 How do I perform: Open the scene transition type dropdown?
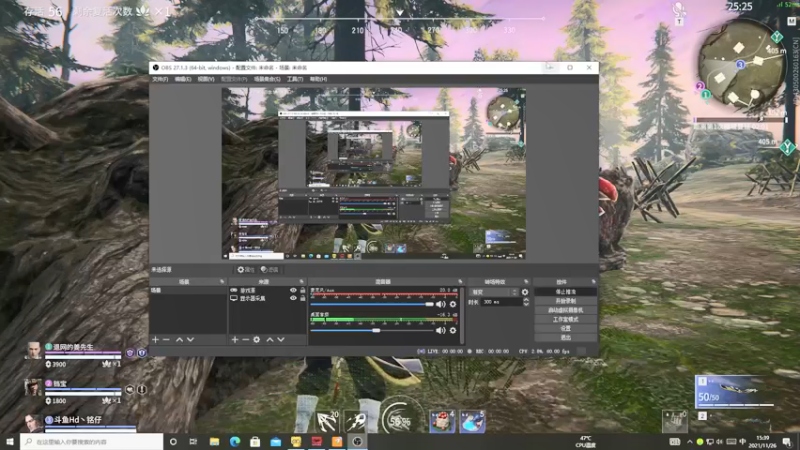[494, 292]
